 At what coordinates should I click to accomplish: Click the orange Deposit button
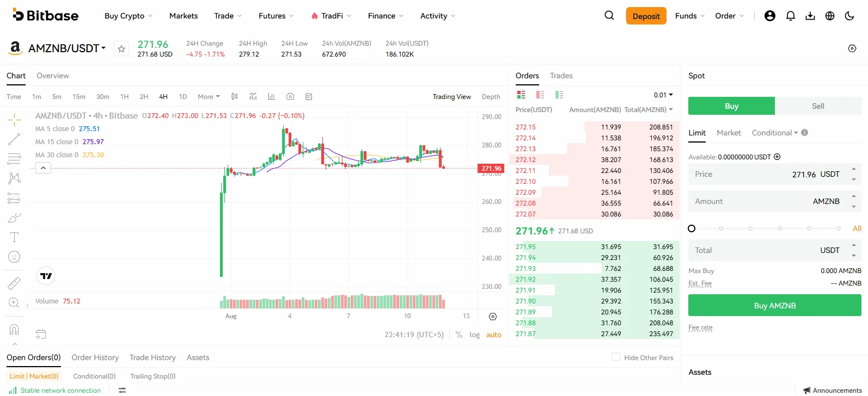click(x=646, y=16)
